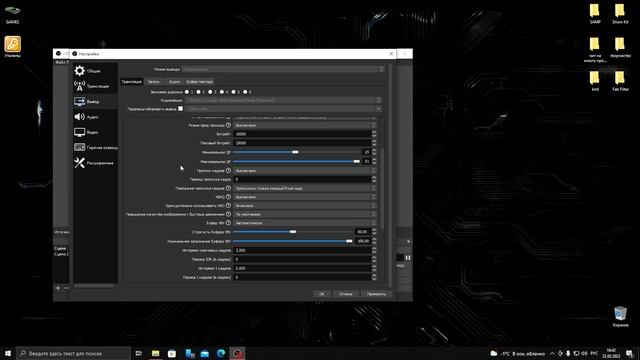The image size is (640, 360).
Task: Switch to the Recording tab
Action: pyautogui.click(x=154, y=82)
